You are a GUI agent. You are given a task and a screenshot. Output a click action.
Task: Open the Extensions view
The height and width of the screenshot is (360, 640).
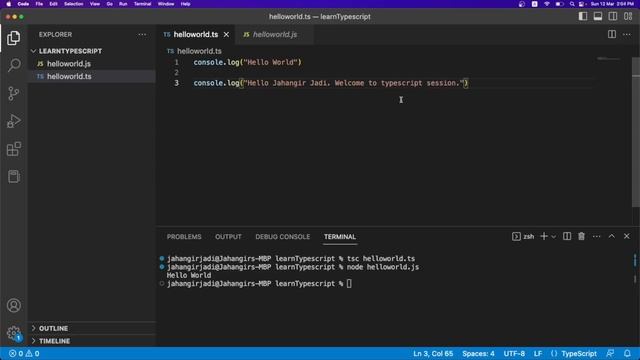(13, 149)
